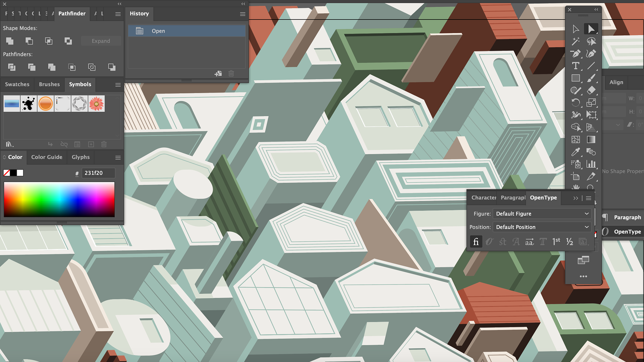The height and width of the screenshot is (362, 644).
Task: Open the Figure dropdown
Action: [542, 214]
